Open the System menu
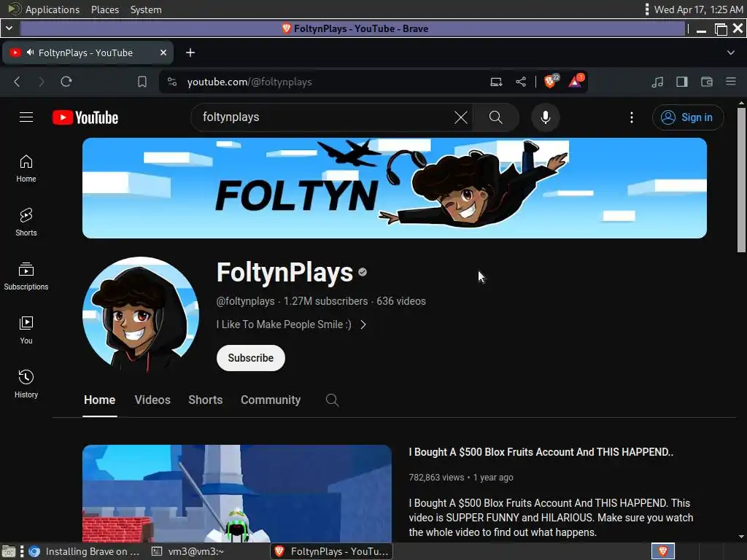This screenshot has height=560, width=747. (x=146, y=9)
